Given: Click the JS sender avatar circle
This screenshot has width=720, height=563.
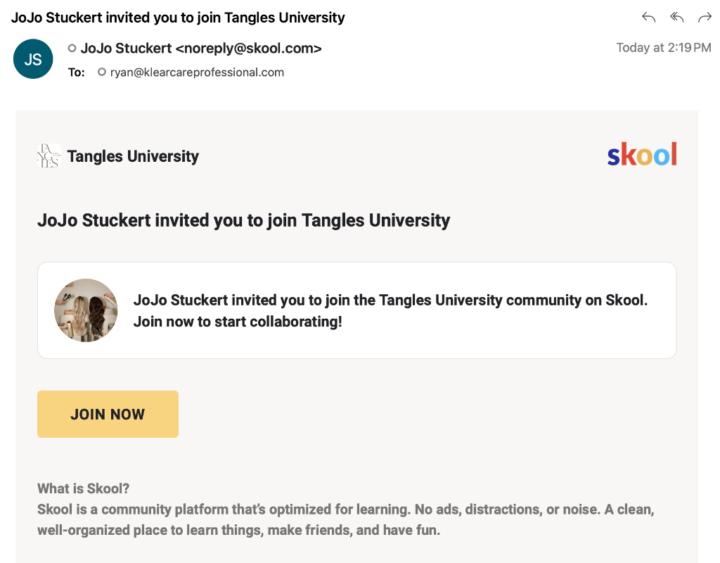Looking at the screenshot, I should click(33, 59).
